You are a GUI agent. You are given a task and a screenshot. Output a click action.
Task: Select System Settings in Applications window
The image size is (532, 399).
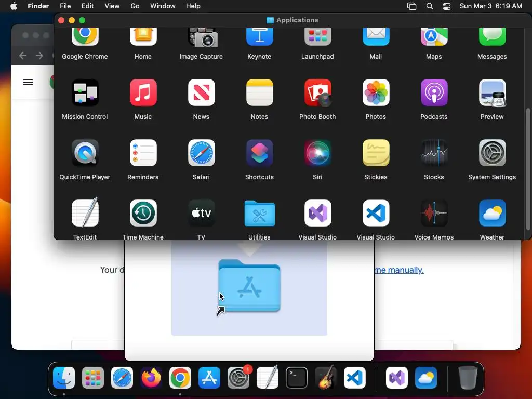click(493, 153)
